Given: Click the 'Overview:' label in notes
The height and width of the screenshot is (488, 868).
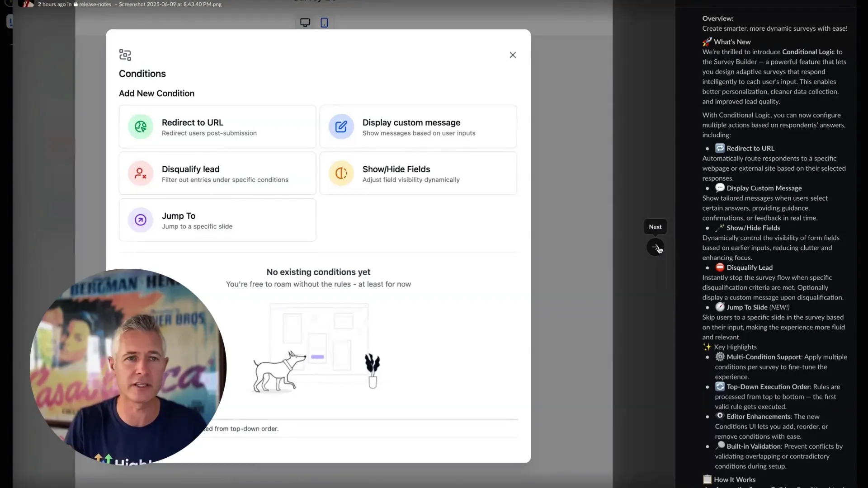Looking at the screenshot, I should (718, 19).
